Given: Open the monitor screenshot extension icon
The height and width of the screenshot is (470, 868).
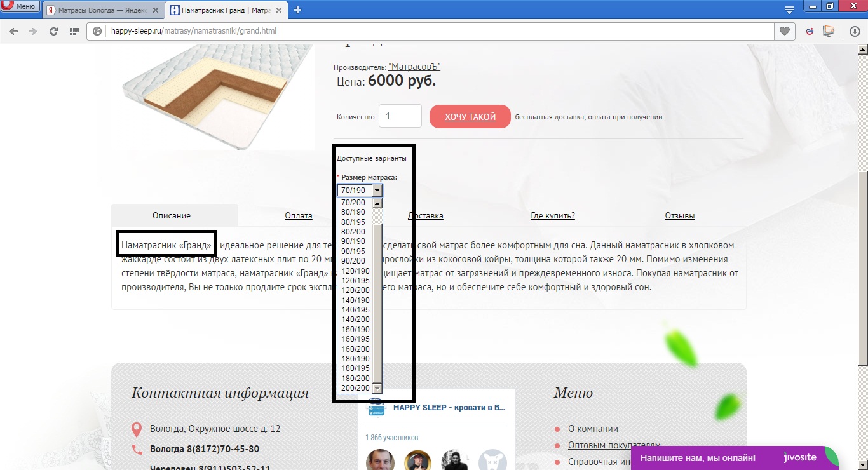Looking at the screenshot, I should click(x=829, y=31).
